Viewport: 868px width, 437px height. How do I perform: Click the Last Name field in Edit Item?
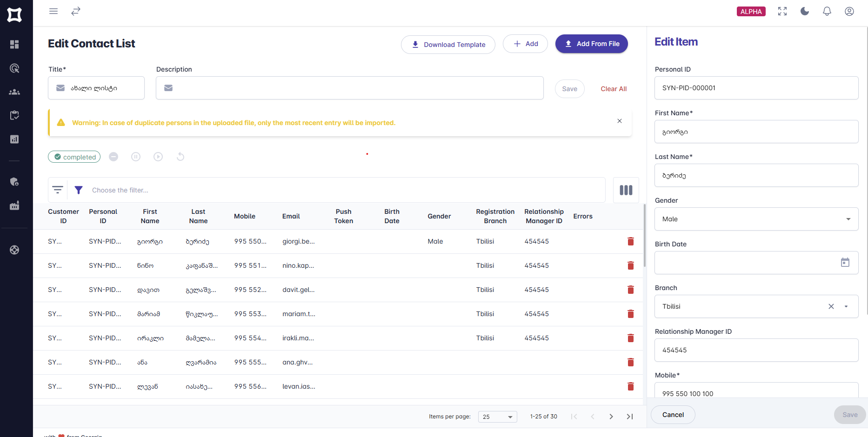coord(756,175)
